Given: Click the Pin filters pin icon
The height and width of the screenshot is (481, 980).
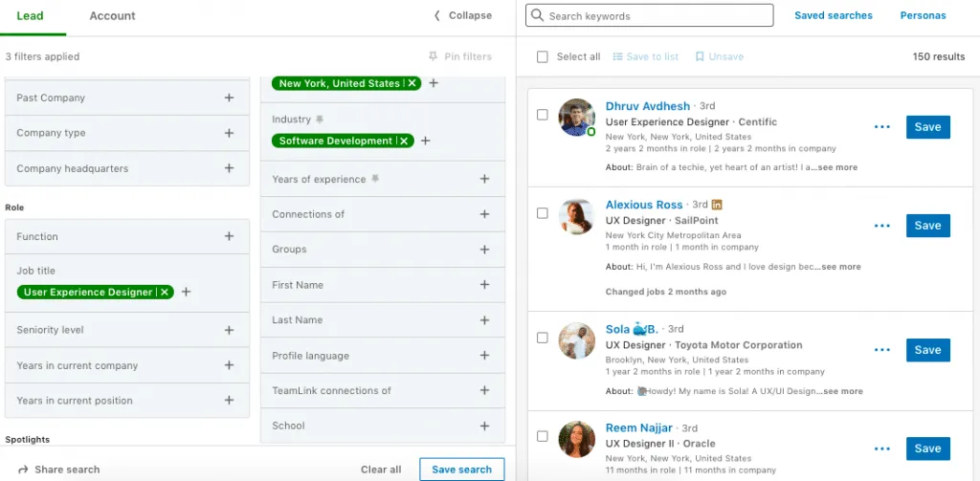Looking at the screenshot, I should click(x=434, y=56).
